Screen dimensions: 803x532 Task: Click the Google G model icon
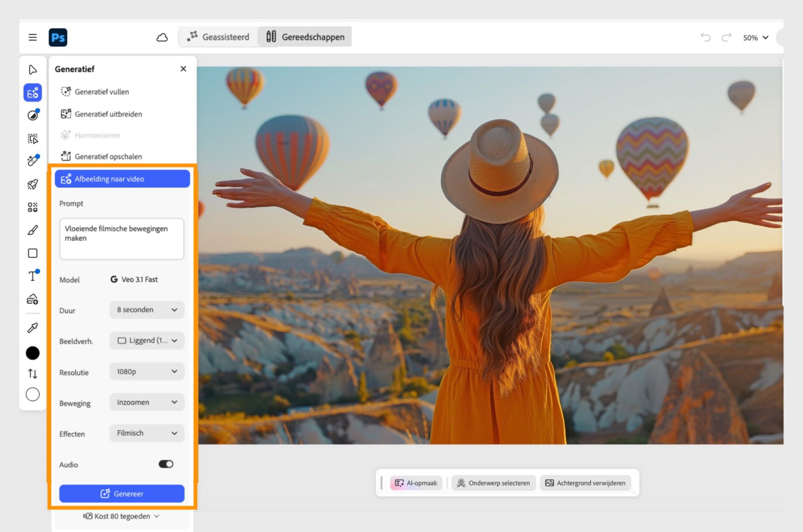click(114, 279)
